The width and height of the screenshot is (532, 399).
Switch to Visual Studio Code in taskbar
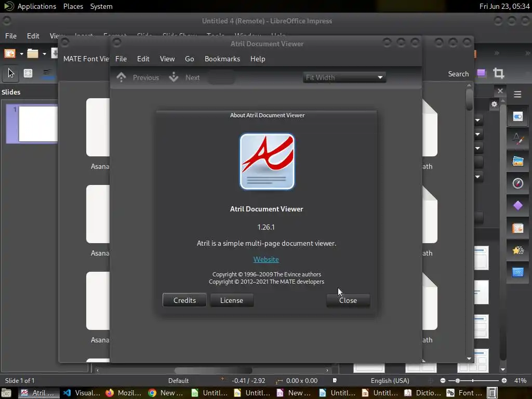(82, 393)
